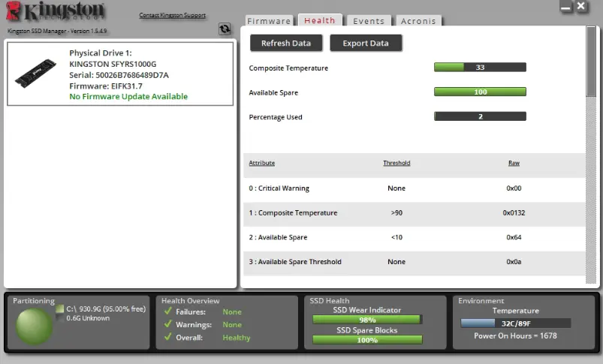This screenshot has height=364, width=603.
Task: Click the 0.6G Unknown partition label
Action: (88, 318)
